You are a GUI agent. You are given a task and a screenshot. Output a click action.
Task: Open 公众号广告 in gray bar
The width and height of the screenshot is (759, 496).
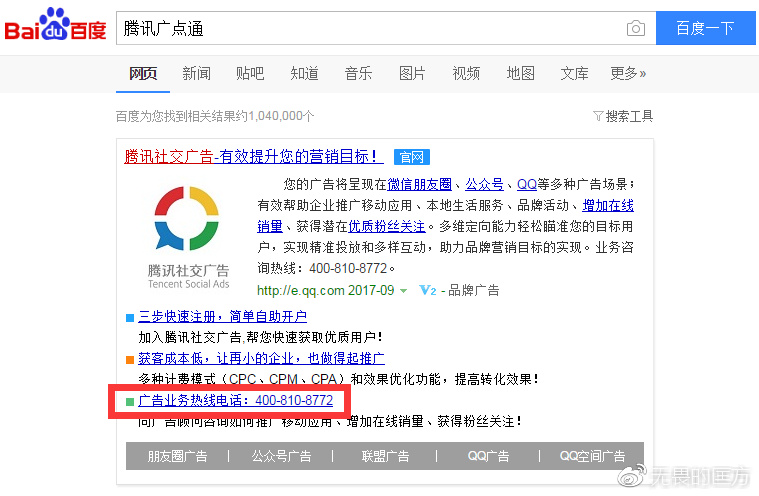point(281,456)
